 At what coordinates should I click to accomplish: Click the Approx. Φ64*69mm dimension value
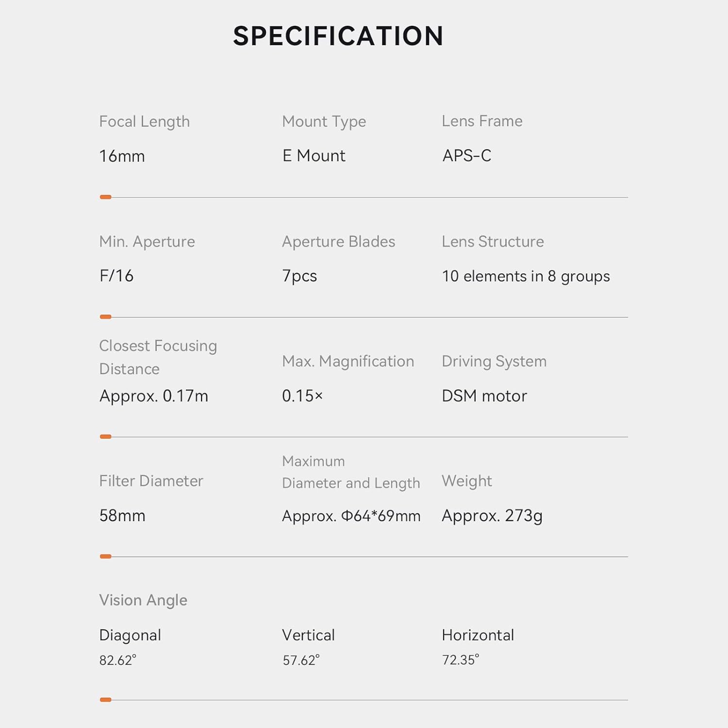pyautogui.click(x=351, y=516)
